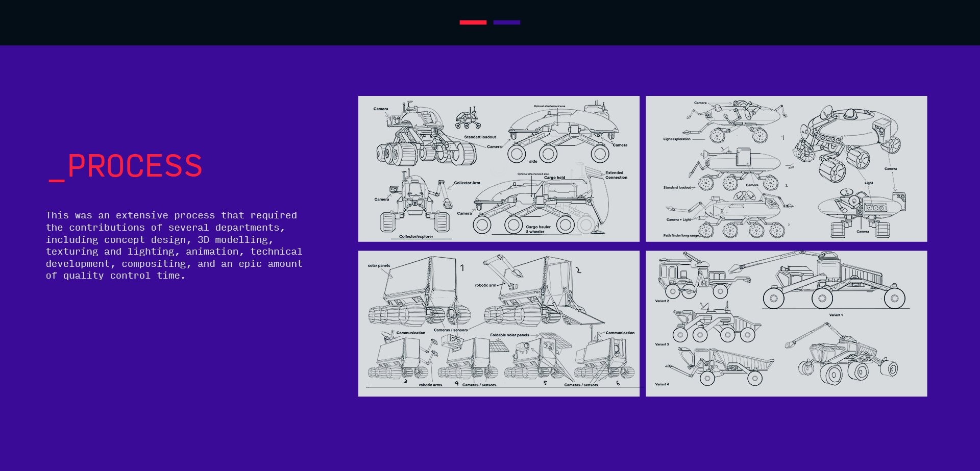Open the Variant 1 rover sketch thumbnail
Viewport: 980px width, 471px height.
pos(786,324)
